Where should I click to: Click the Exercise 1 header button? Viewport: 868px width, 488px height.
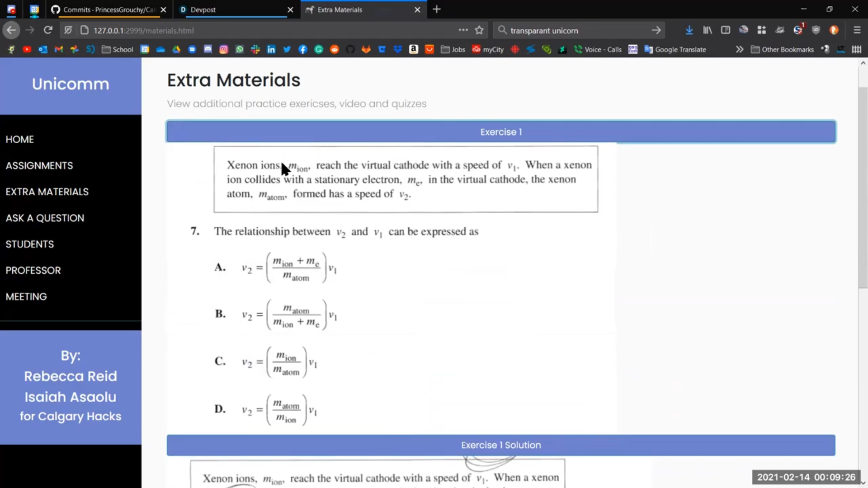tap(500, 132)
